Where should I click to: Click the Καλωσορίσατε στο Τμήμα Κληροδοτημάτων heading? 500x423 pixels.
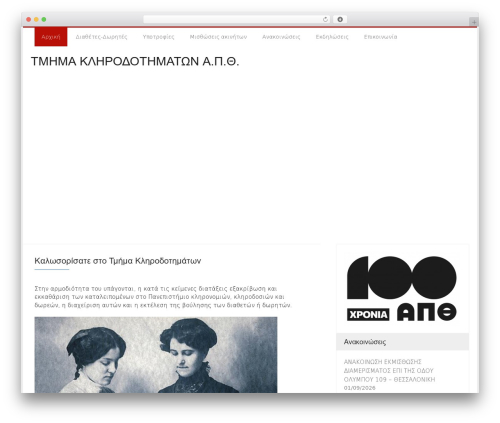118,261
